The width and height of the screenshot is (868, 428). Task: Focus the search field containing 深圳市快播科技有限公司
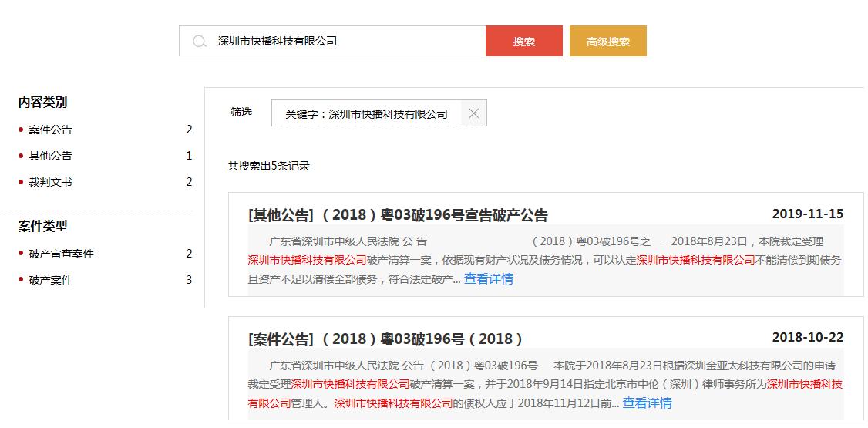[x=332, y=41]
